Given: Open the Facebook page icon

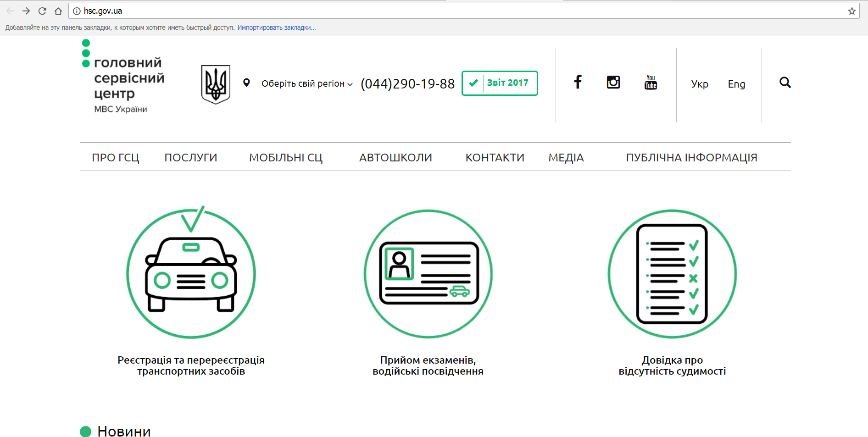Looking at the screenshot, I should tap(578, 82).
